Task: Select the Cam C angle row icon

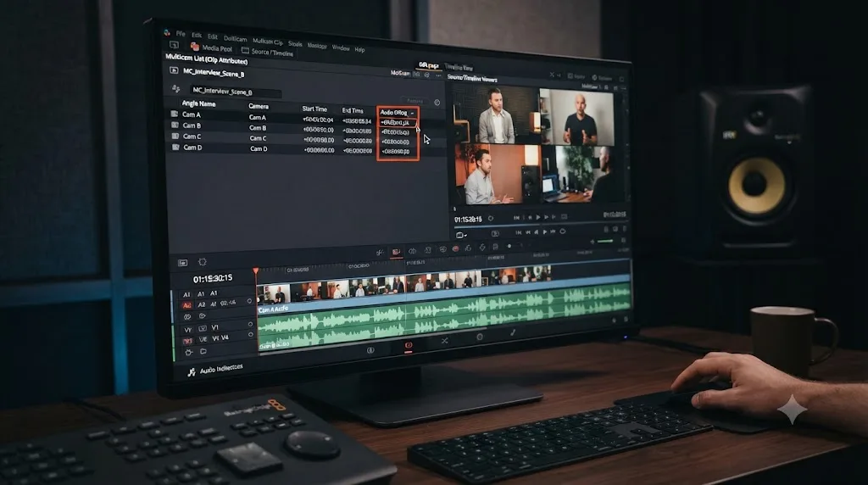Action: 175,136
